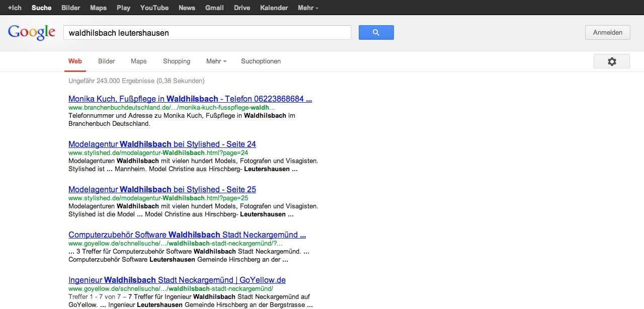This screenshot has height=309, width=644.
Task: Open the Suchoptionen search tools
Action: tap(261, 61)
